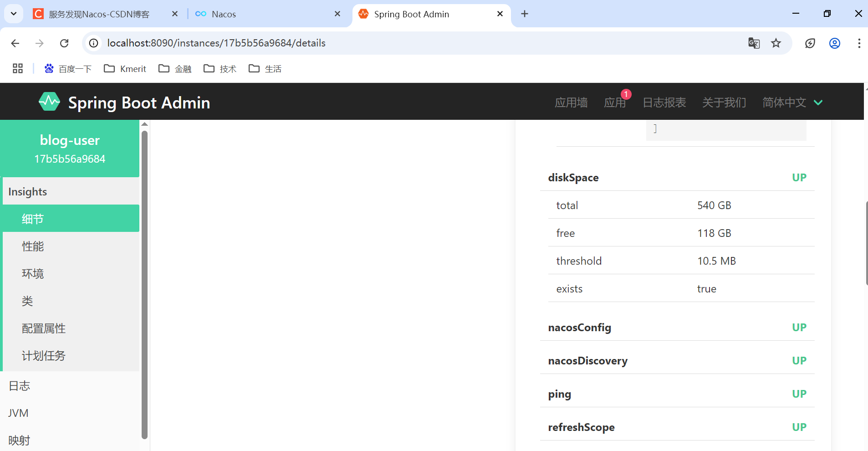Screen dimensions: 868x451
Task: Select 环境 in the sidebar
Action: [71, 273]
